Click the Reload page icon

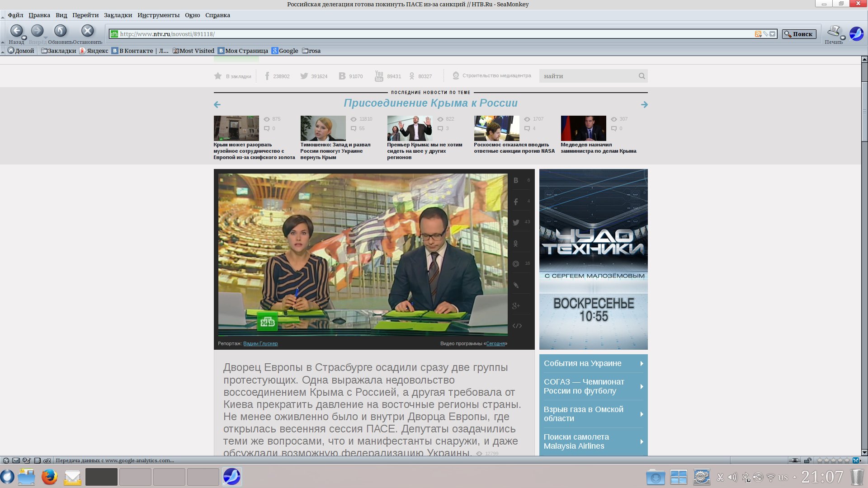click(x=60, y=31)
